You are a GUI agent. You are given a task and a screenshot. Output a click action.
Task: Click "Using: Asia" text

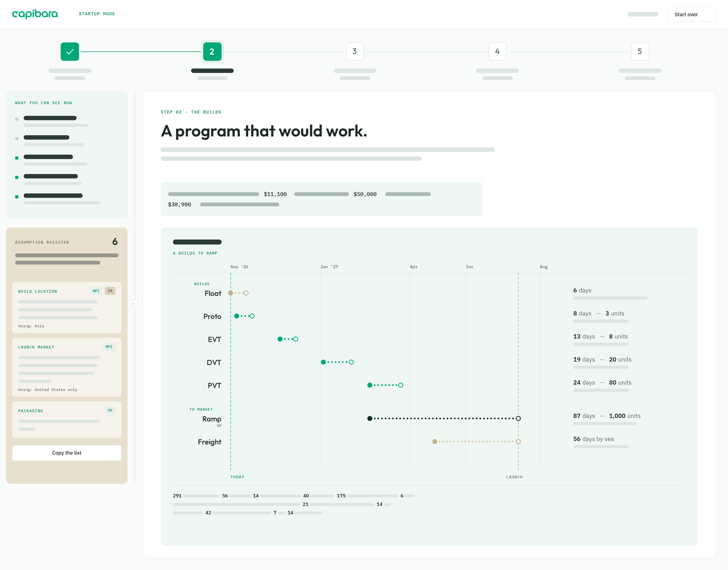click(31, 326)
